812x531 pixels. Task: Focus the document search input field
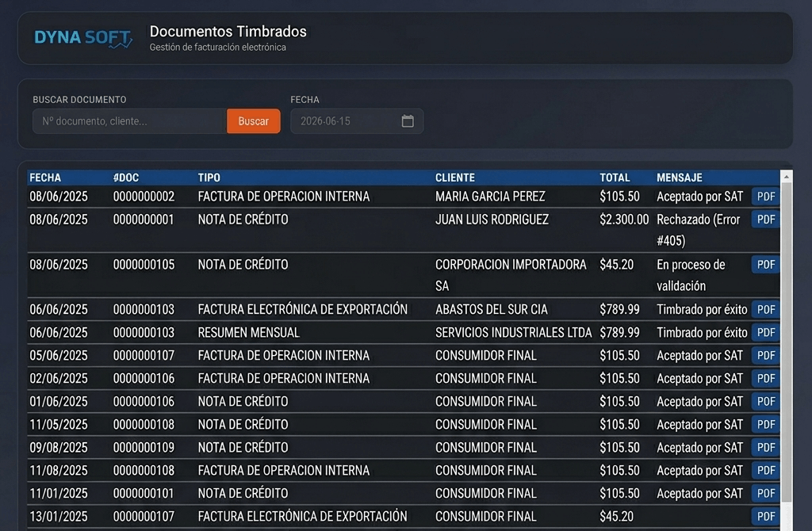(x=129, y=121)
